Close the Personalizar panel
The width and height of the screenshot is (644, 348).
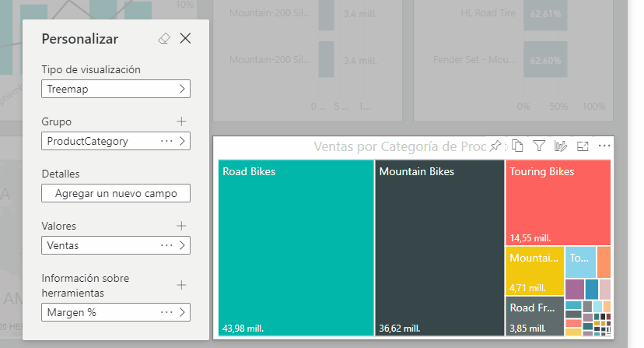tap(185, 38)
